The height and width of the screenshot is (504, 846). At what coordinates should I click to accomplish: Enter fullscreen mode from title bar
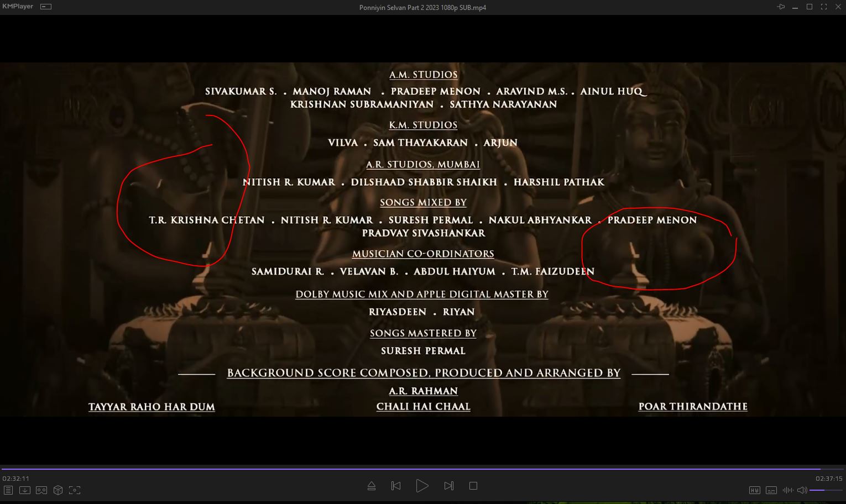(x=823, y=7)
